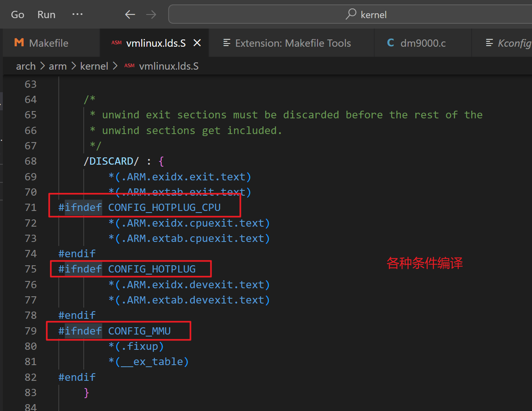Click *(.ARM.exidx.cpuexit.text) on line 72
Screen dimensions: 532x411
coord(189,223)
